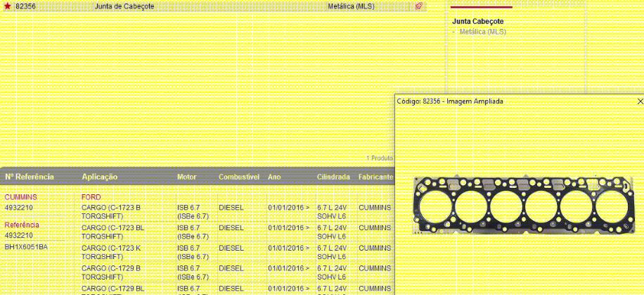Click the Motor column header

tap(187, 177)
